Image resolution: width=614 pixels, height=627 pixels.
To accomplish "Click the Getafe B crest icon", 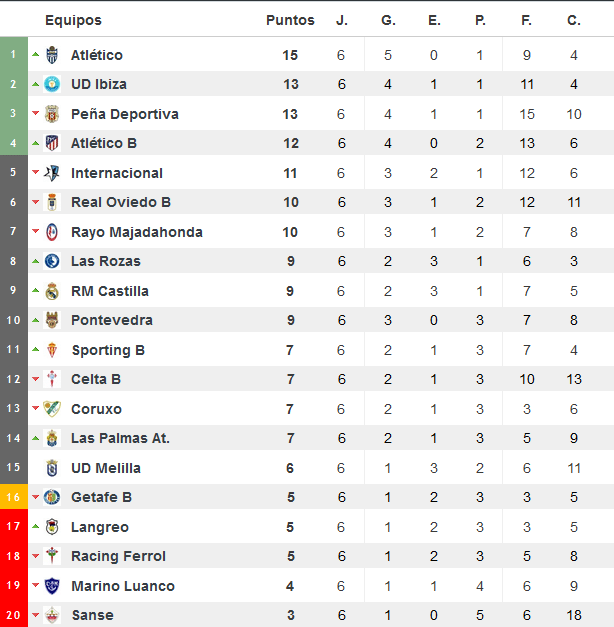I will [x=52, y=497].
